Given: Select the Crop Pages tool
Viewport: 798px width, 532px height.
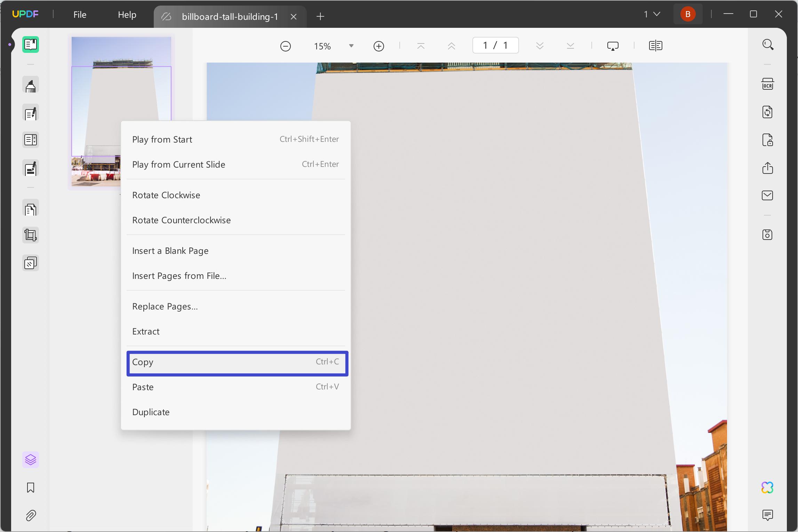Looking at the screenshot, I should (31, 235).
